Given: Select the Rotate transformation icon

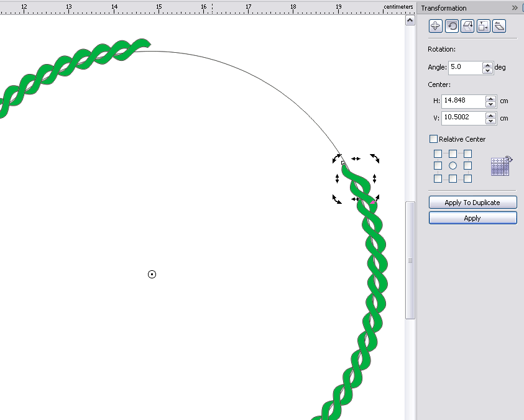Looking at the screenshot, I should (x=452, y=26).
